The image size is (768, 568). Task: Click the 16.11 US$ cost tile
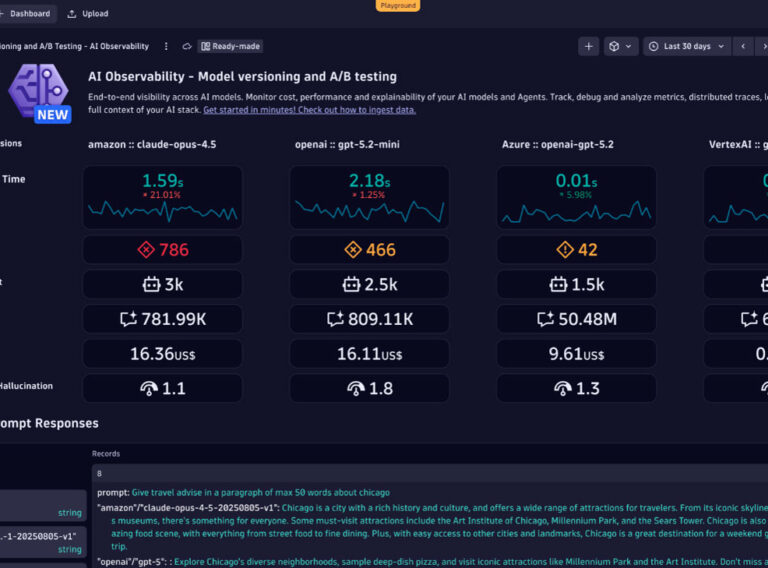(369, 354)
